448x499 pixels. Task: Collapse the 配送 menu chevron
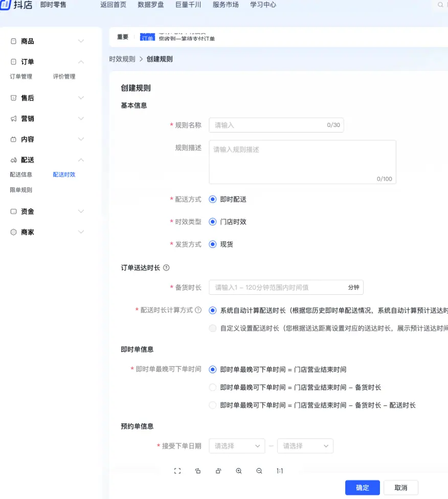pyautogui.click(x=81, y=160)
